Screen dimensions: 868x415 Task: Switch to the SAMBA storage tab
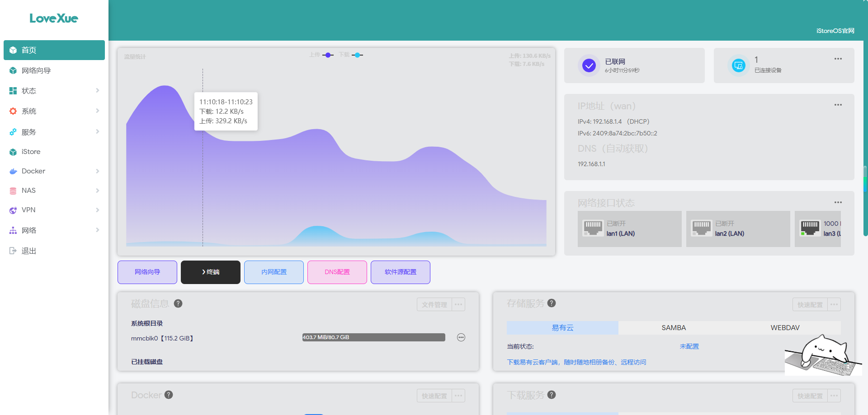click(674, 328)
